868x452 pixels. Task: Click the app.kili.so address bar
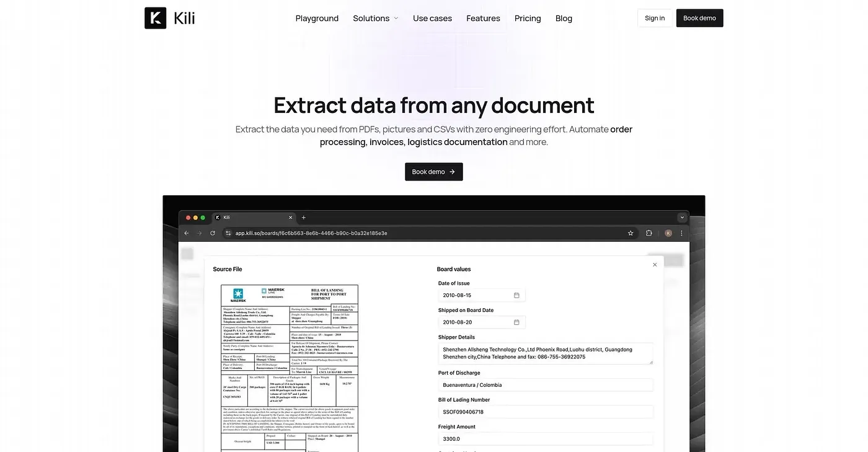(x=430, y=233)
